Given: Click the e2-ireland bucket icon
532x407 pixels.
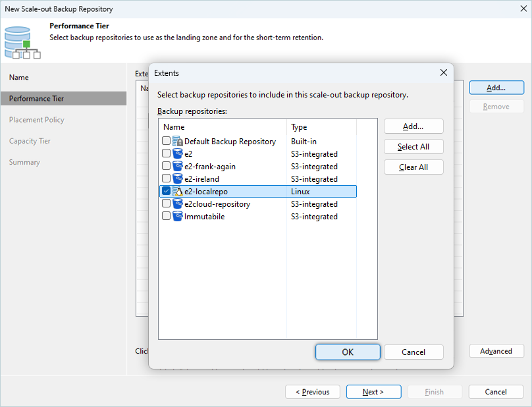Looking at the screenshot, I should click(x=178, y=179).
